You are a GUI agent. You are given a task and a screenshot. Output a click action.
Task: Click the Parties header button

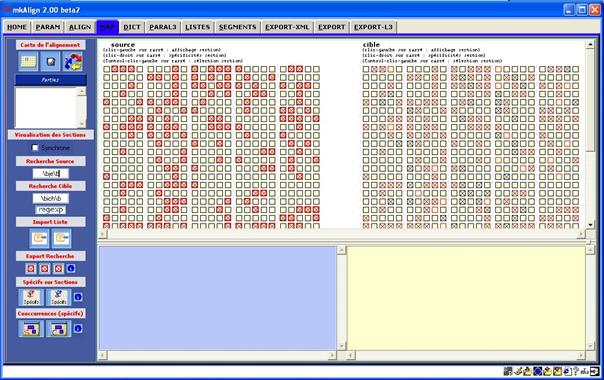50,80
